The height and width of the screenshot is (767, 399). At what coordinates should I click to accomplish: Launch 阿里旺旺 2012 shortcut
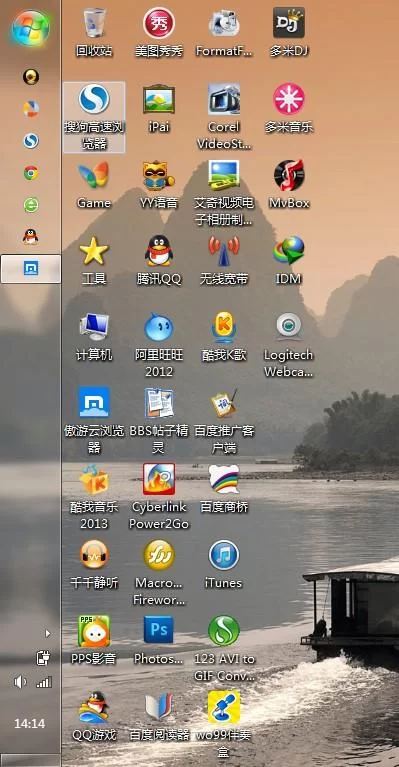click(x=158, y=345)
